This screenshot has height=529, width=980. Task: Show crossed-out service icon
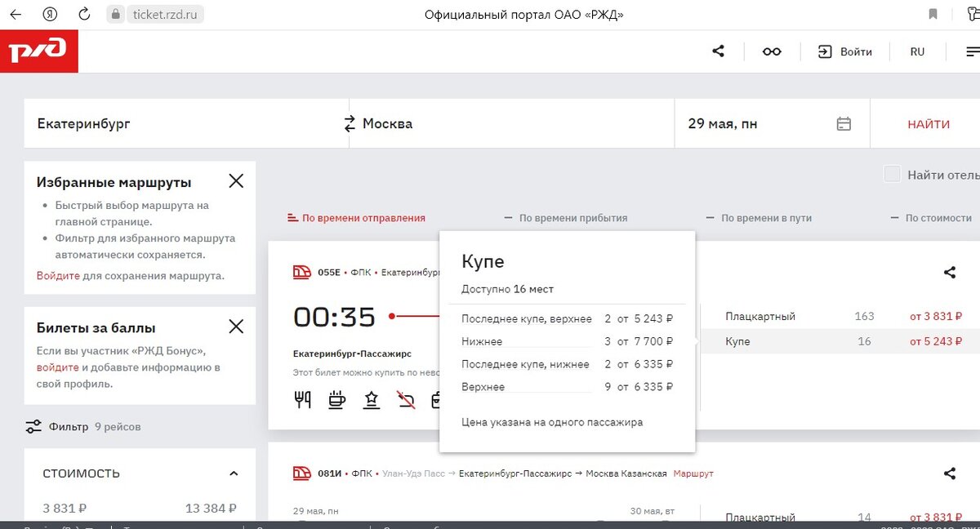[406, 399]
